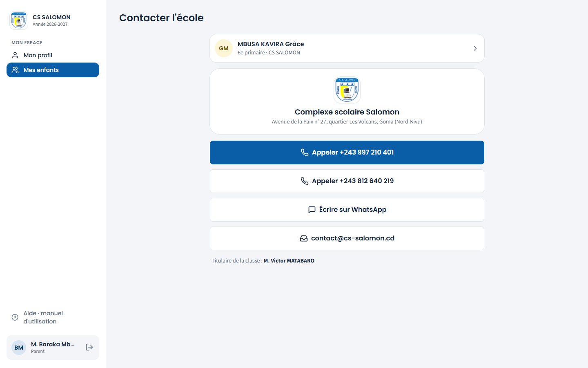Click the Année 2026-2027 label
The width and height of the screenshot is (588, 368).
click(x=50, y=24)
